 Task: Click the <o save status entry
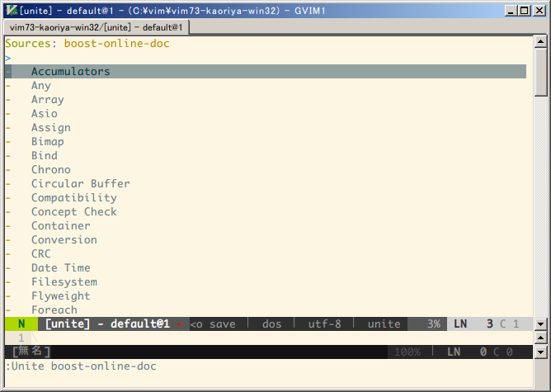tap(213, 324)
